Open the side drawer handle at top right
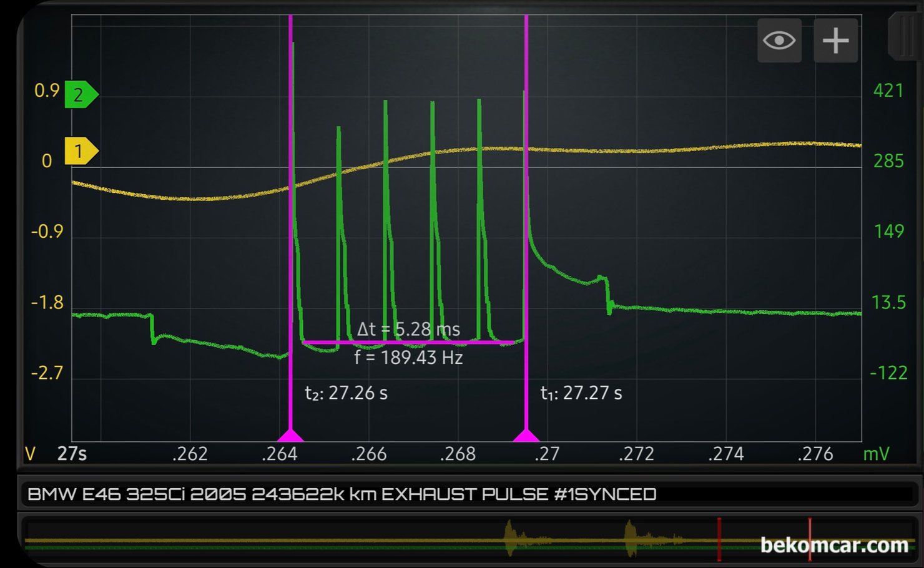The width and height of the screenshot is (924, 568). [903, 37]
